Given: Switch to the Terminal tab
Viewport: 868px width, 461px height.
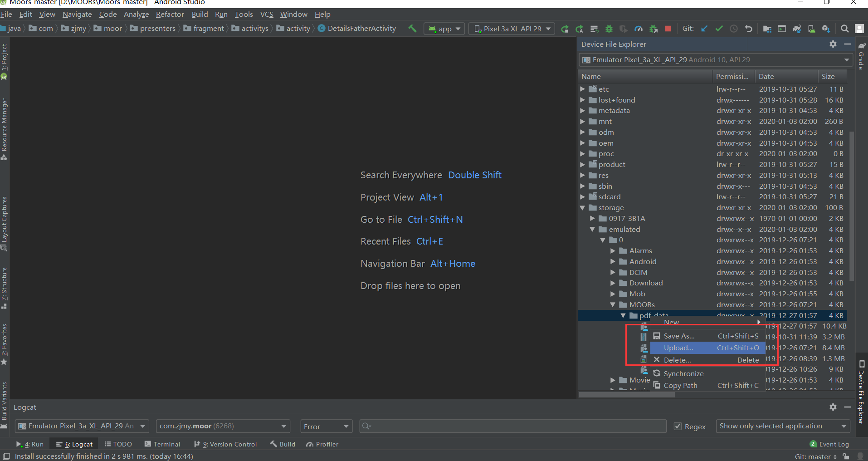Looking at the screenshot, I should tap(162, 444).
